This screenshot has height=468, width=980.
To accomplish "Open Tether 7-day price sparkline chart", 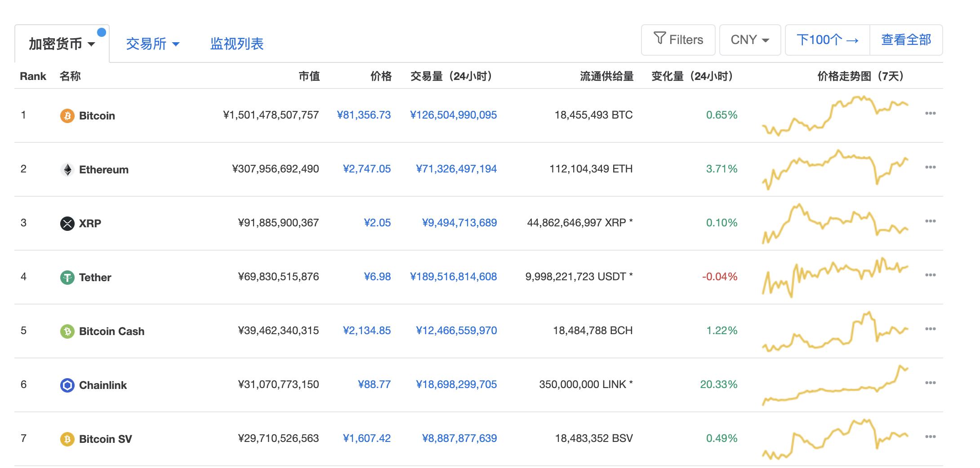I will coord(835,277).
